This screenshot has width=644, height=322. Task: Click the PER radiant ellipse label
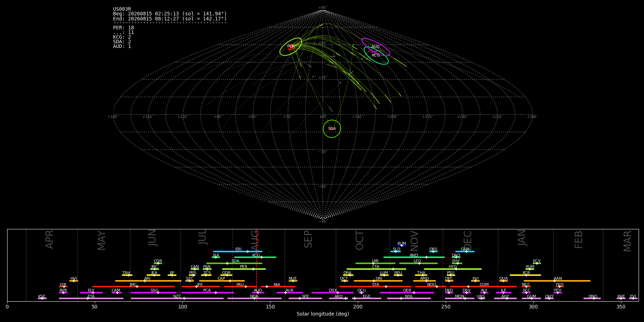pyautogui.click(x=291, y=47)
